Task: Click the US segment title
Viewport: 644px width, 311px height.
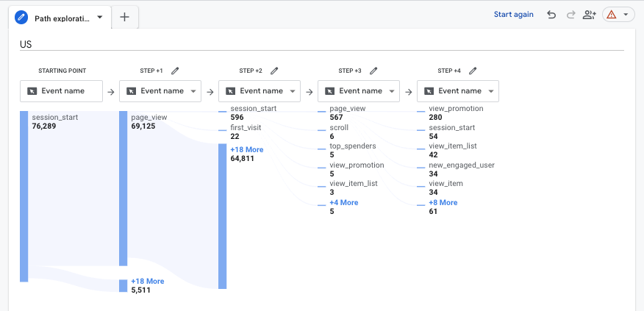Action: tap(26, 44)
